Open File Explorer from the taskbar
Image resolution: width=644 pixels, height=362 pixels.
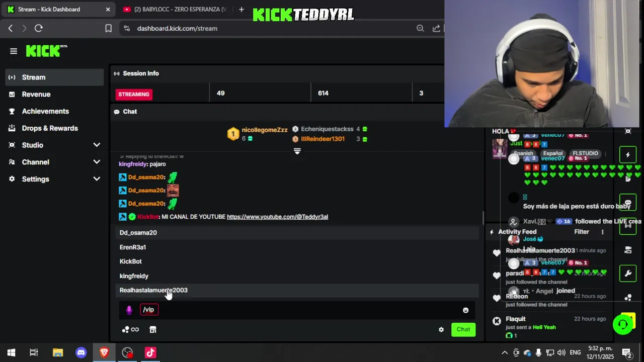tap(58, 352)
